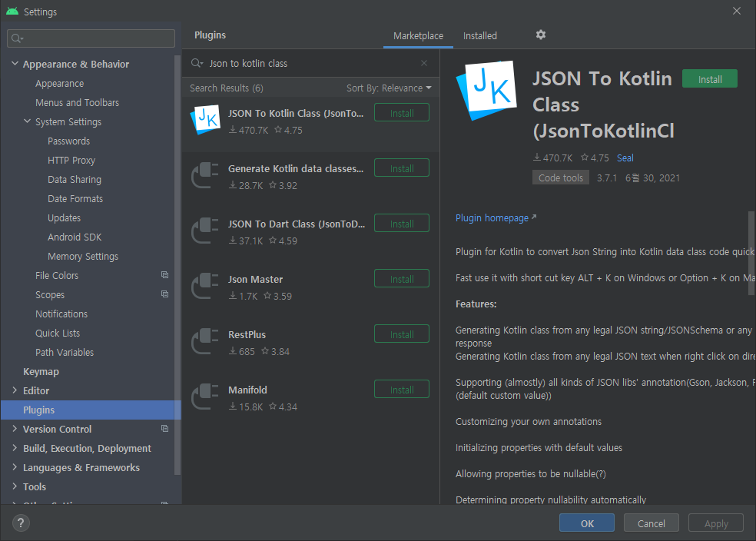Install the Json Master plugin
The width and height of the screenshot is (756, 541).
[x=402, y=279]
